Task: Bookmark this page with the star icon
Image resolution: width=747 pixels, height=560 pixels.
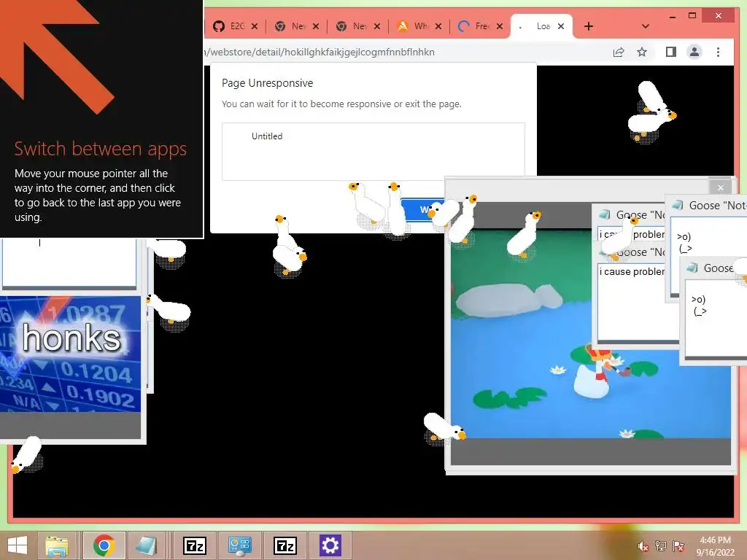Action: point(642,52)
